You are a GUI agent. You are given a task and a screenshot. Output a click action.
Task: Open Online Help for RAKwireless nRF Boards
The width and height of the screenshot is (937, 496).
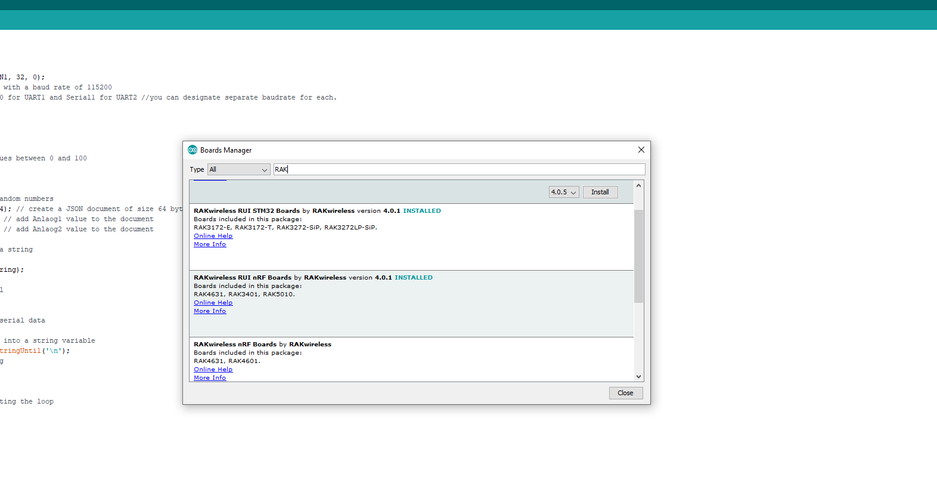[213, 369]
